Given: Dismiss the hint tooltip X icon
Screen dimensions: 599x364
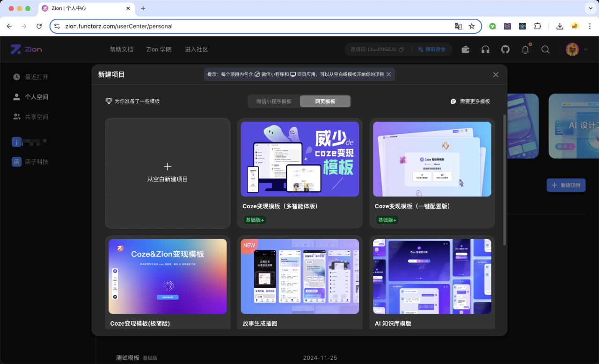Looking at the screenshot, I should [389, 74].
